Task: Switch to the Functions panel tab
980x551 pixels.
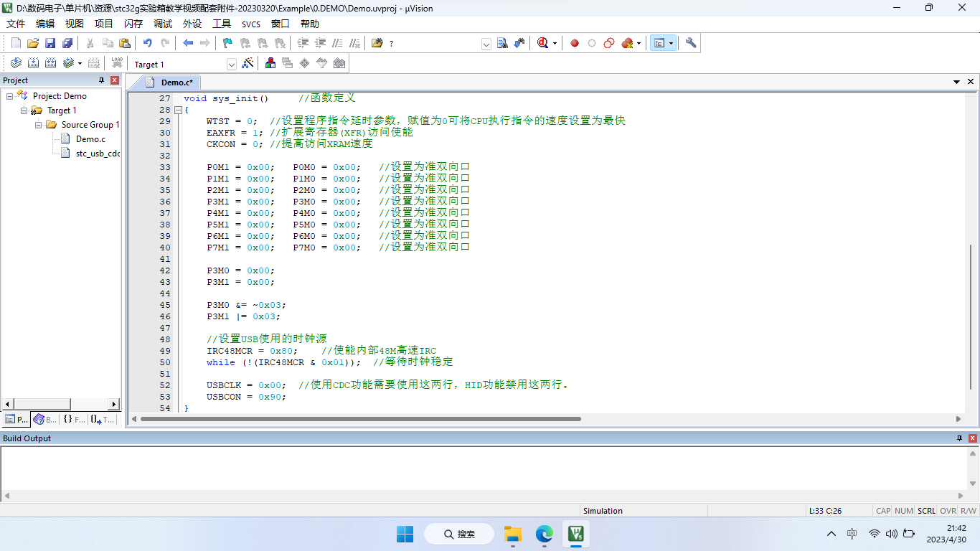Action: (73, 420)
